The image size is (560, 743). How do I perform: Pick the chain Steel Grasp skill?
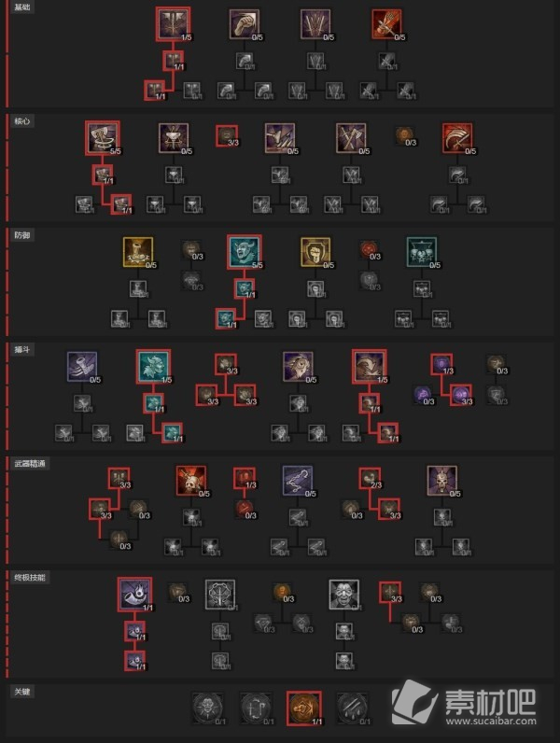pyautogui.click(x=298, y=481)
